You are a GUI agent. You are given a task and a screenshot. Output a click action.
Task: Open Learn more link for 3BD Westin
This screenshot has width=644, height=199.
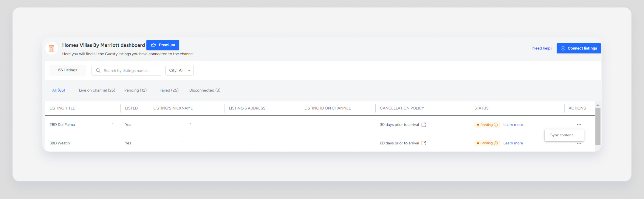coord(513,143)
